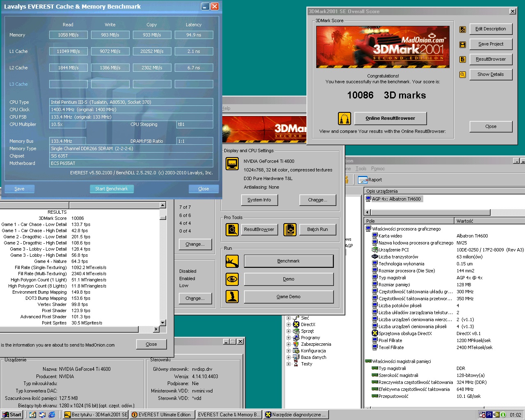Click Change button in Display and CPU Settings
This screenshot has width=525, height=420.
point(317,200)
